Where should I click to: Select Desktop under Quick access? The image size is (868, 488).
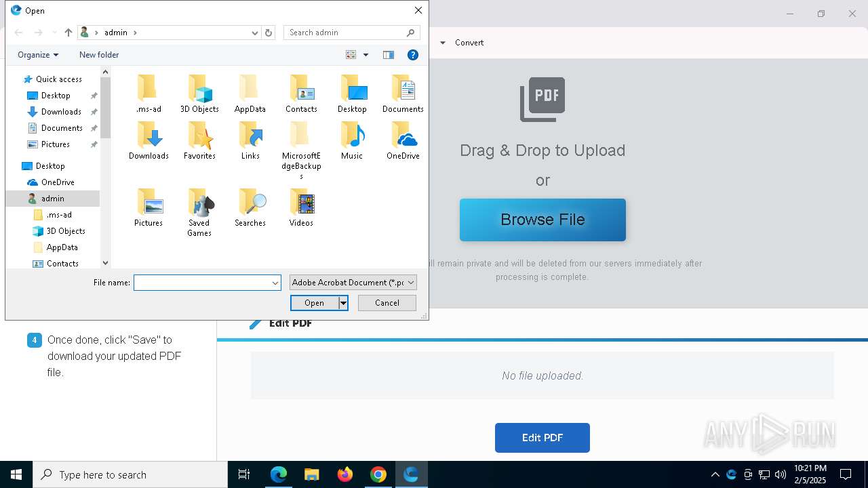pos(56,96)
